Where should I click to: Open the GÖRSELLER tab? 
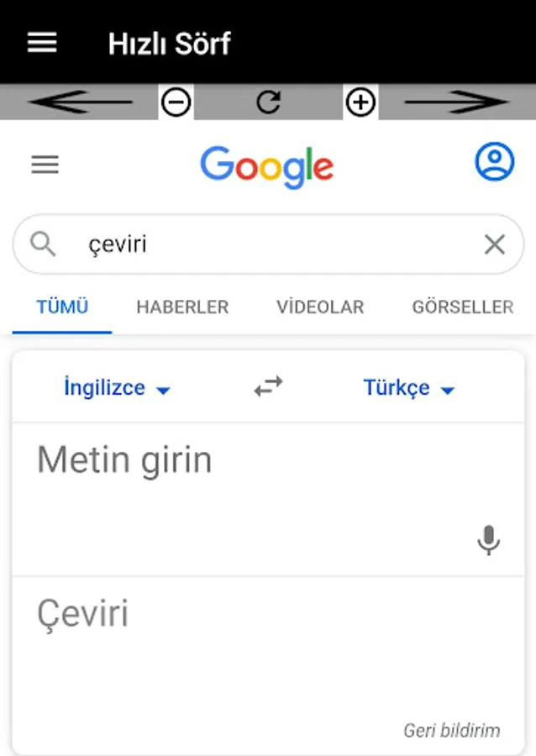(x=462, y=307)
